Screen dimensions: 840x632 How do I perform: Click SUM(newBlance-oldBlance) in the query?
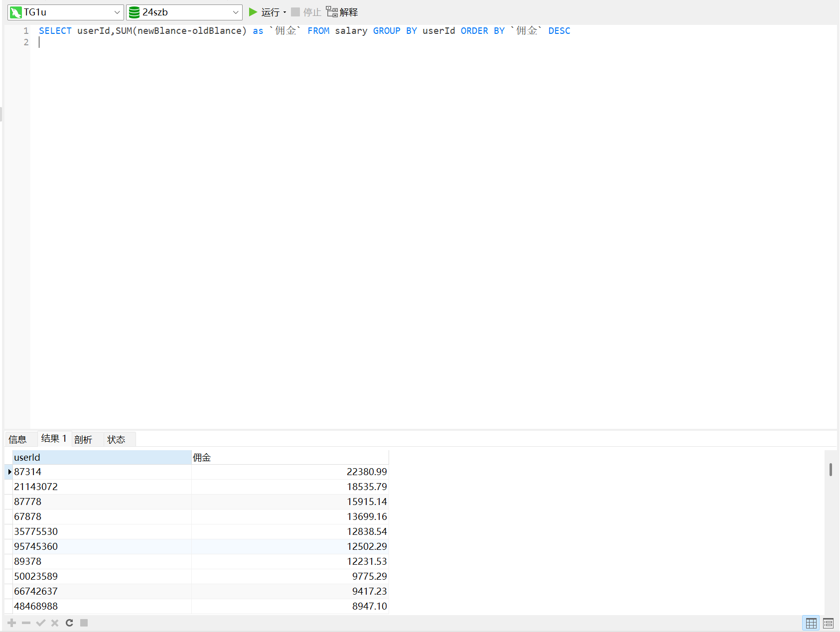point(181,31)
